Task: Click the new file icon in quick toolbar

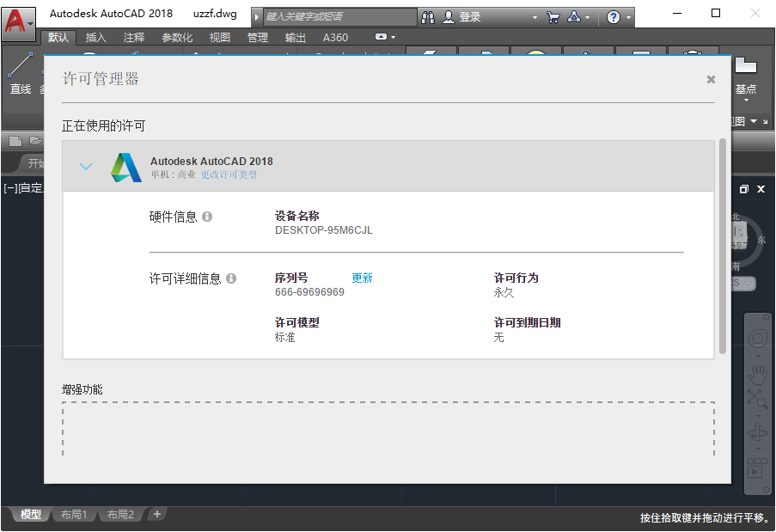Action: point(15,141)
